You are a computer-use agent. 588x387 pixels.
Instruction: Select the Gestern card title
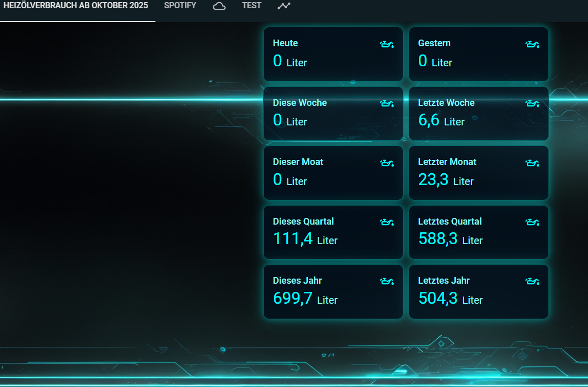click(x=434, y=43)
